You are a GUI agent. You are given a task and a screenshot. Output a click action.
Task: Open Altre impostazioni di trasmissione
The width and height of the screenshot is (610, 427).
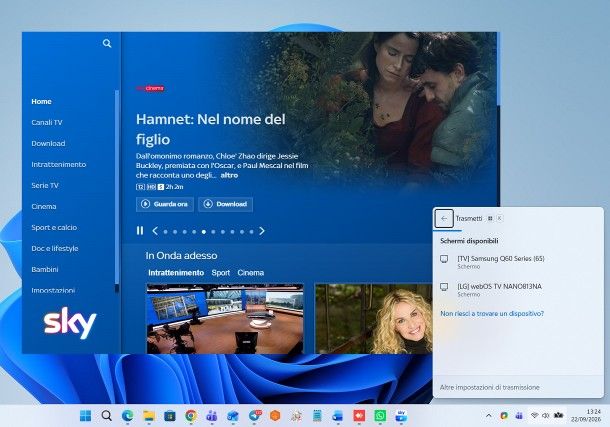click(x=489, y=387)
